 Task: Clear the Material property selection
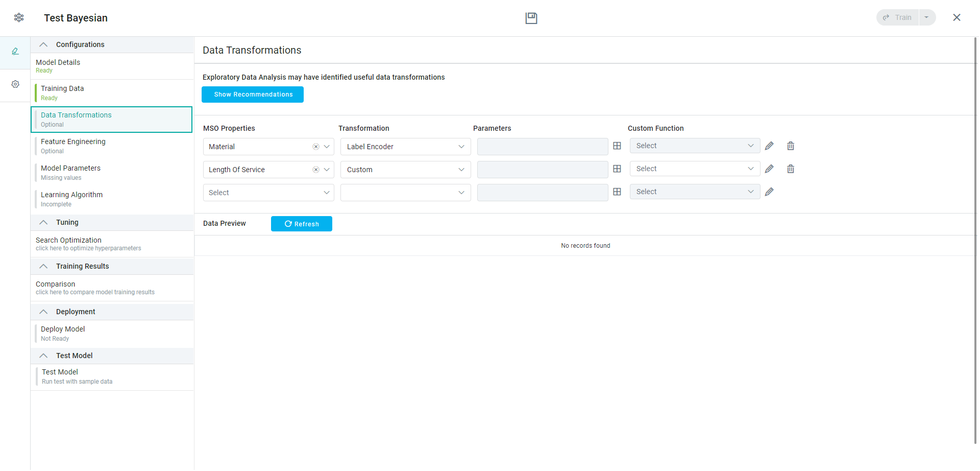316,147
